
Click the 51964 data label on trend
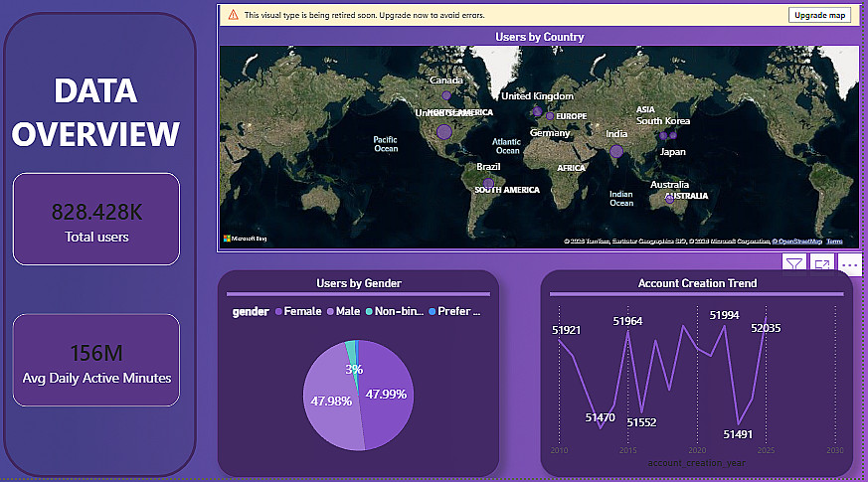tap(627, 322)
